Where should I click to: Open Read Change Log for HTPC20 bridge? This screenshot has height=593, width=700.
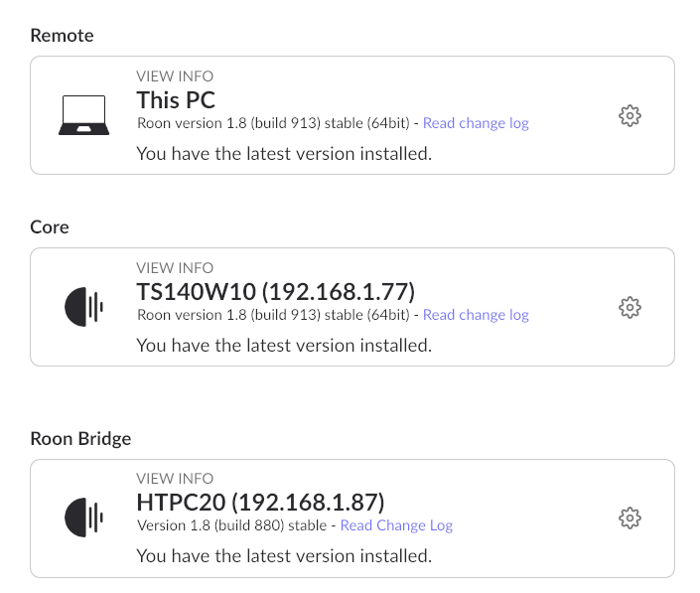396,525
